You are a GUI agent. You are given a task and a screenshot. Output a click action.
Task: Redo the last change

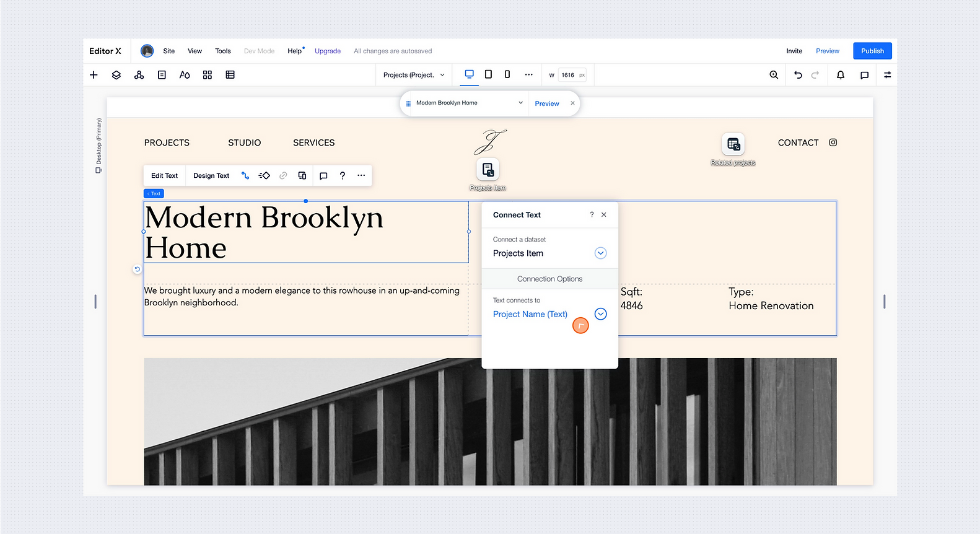pyautogui.click(x=815, y=75)
